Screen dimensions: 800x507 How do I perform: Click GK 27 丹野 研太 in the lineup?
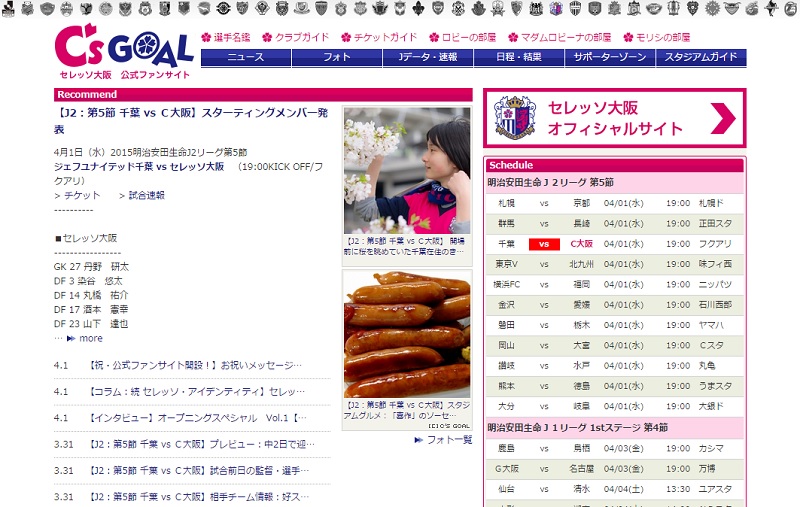tap(91, 267)
